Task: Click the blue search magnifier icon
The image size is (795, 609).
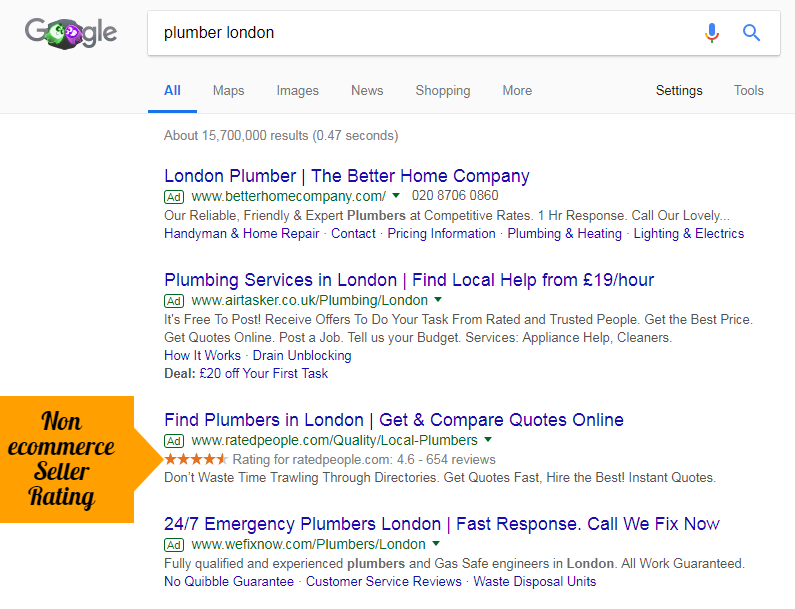Action: click(x=751, y=33)
